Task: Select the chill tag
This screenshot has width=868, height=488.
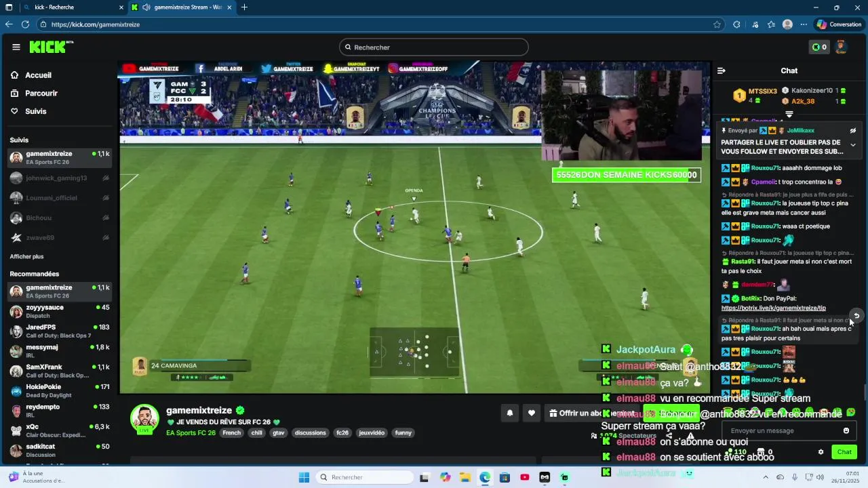Action: pos(256,432)
